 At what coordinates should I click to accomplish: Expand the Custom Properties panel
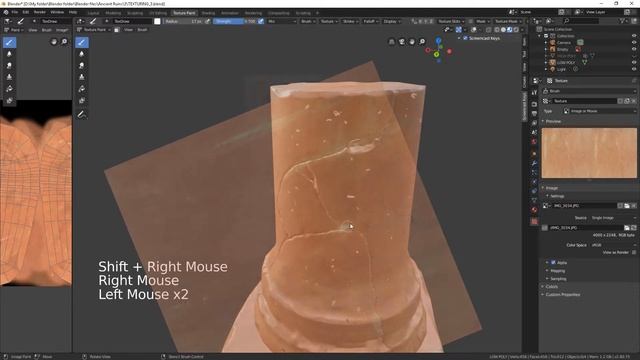tap(562, 295)
